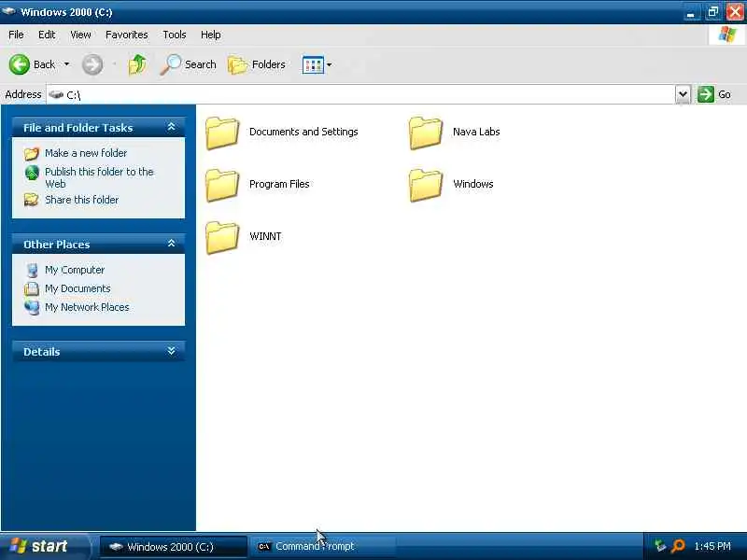Click inside the Address bar field
Viewport: 747px width, 560px height.
click(x=360, y=94)
